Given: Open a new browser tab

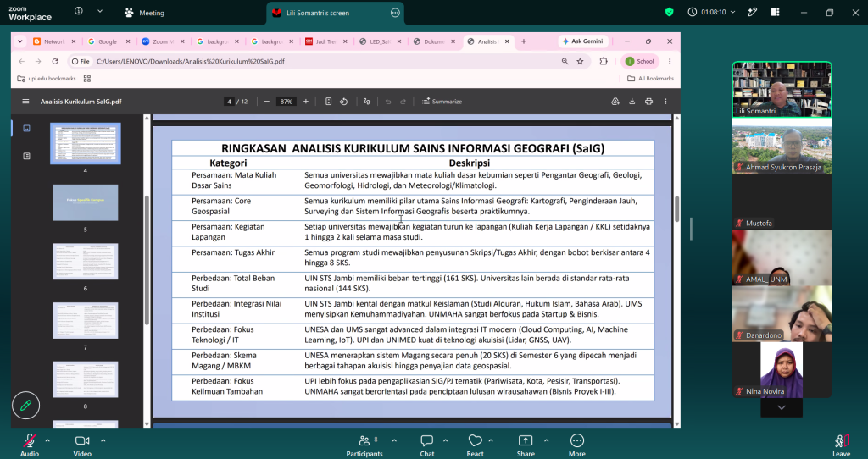Looking at the screenshot, I should click(524, 41).
